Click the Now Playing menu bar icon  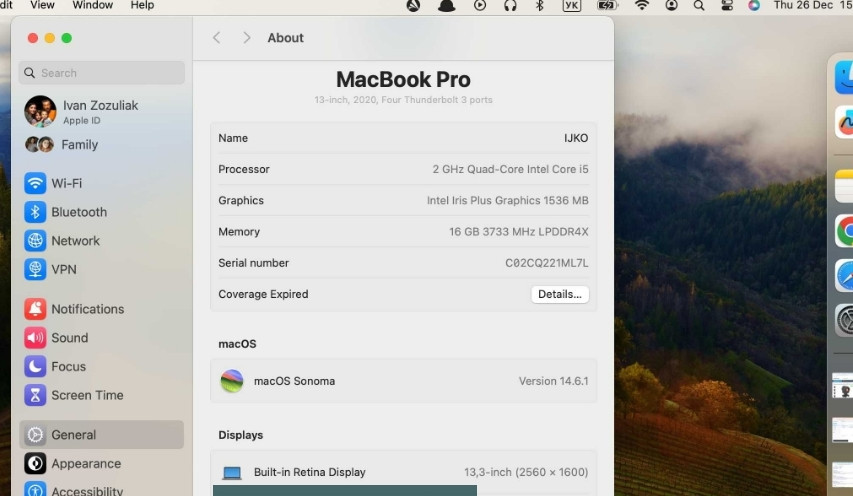pos(480,5)
